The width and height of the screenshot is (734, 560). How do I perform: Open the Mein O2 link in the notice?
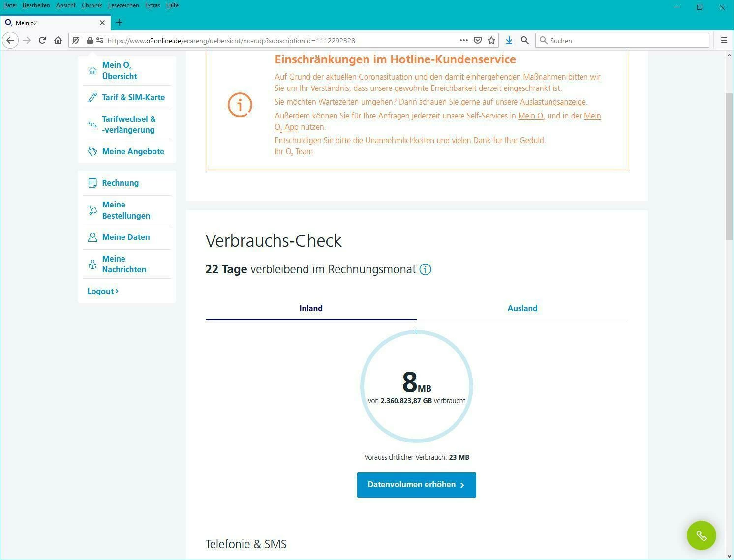pos(531,116)
